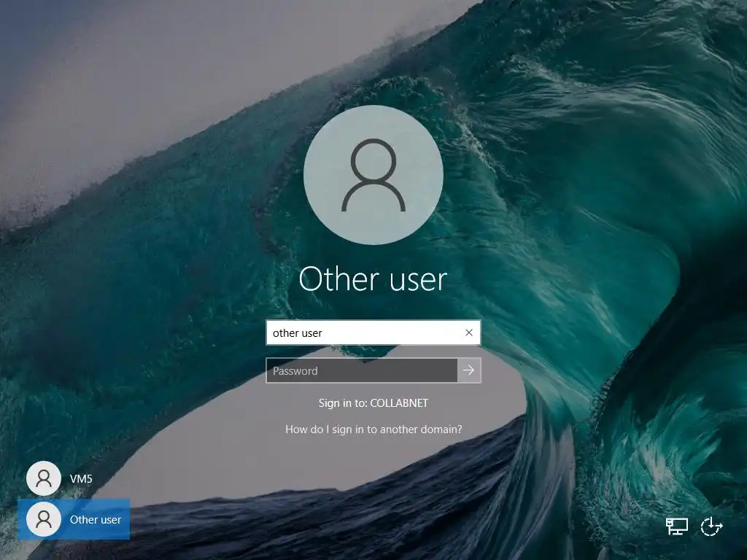Submit password with the arrow button
This screenshot has width=747, height=560.
(469, 370)
